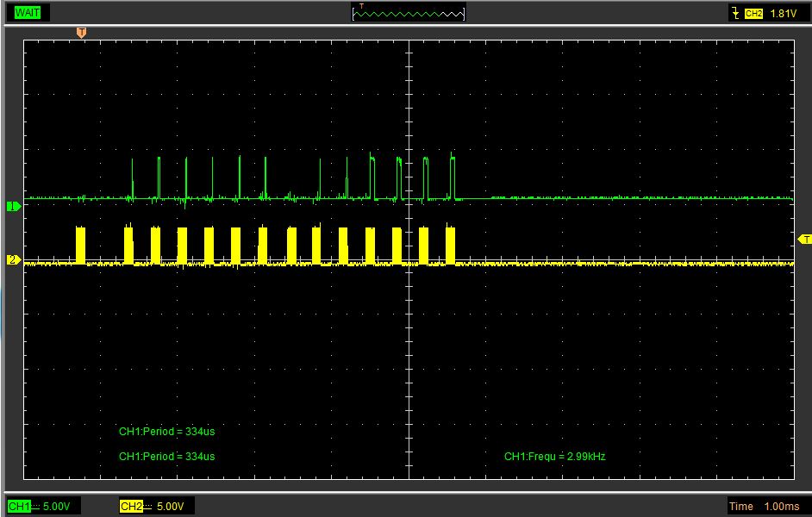Click the CH2 ground level marker
The width and height of the screenshot is (812, 517).
tap(14, 260)
